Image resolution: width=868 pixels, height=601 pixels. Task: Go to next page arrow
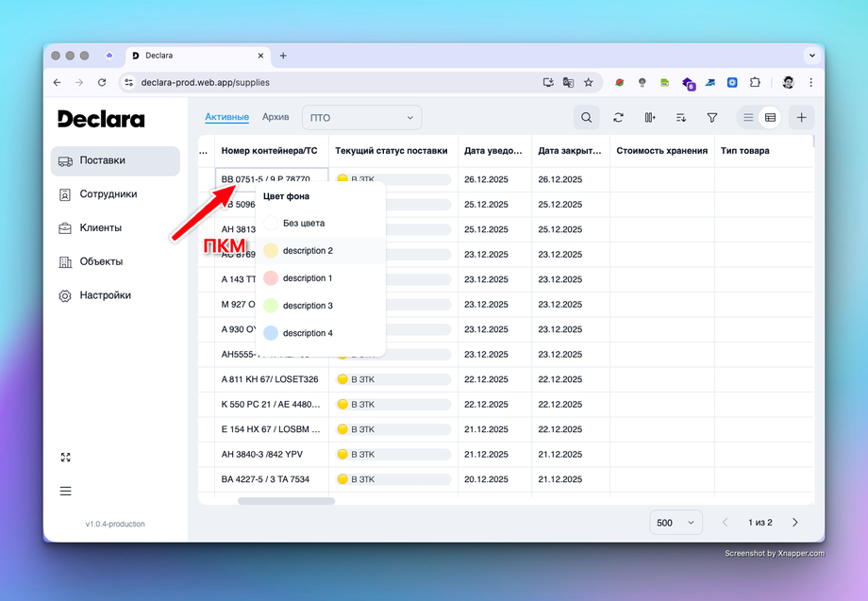[795, 523]
